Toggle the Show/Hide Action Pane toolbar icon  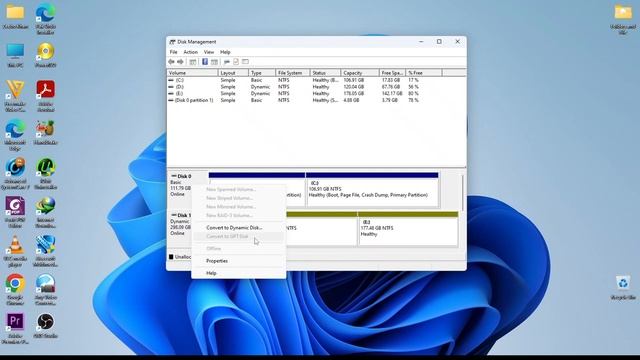[x=214, y=62]
